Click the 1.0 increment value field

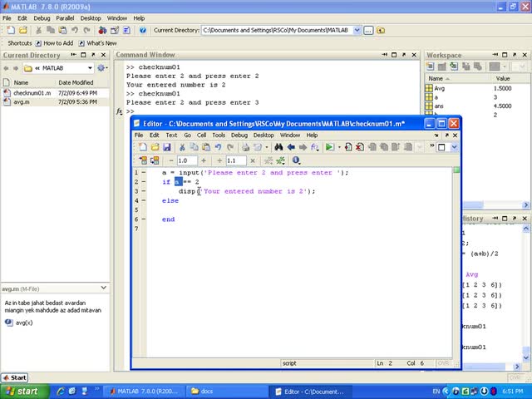pyautogui.click(x=187, y=160)
